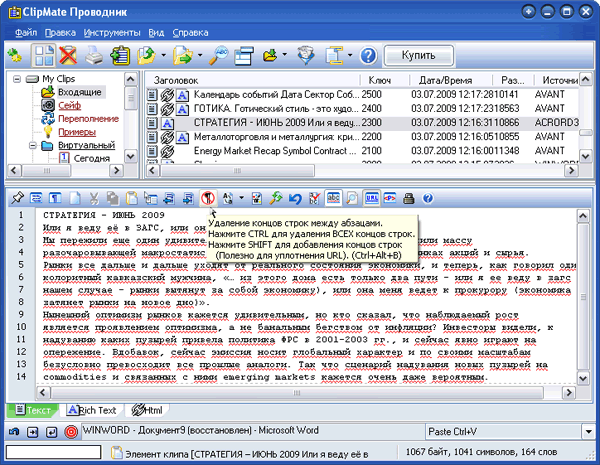
Task: Toggle the enter arrow icon in the bottom bar
Action: (51, 432)
